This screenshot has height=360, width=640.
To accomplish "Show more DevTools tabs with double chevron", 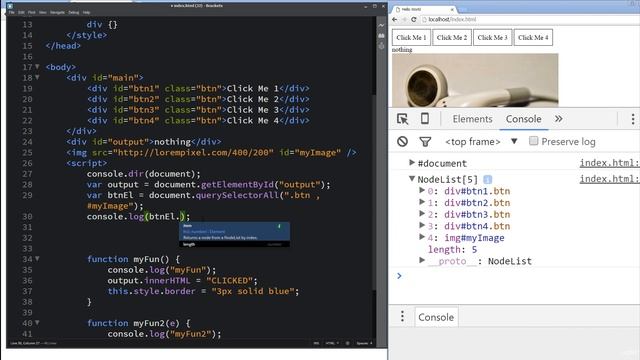I will (x=558, y=119).
